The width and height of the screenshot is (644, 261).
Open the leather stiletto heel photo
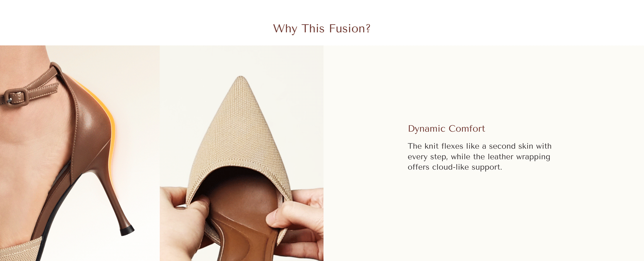click(80, 153)
